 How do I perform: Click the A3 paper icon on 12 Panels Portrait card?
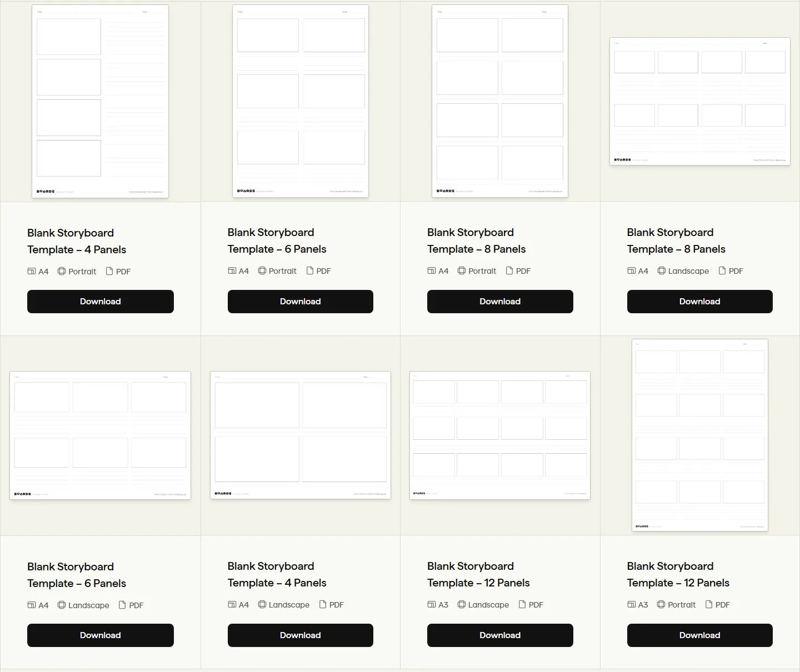(632, 604)
